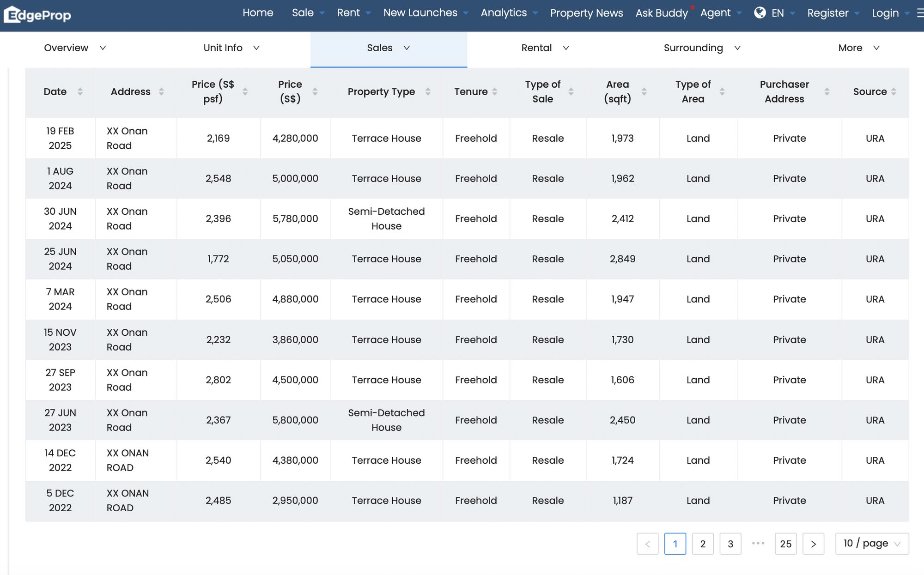
Task: Expand the New Launches dropdown
Action: (x=466, y=13)
